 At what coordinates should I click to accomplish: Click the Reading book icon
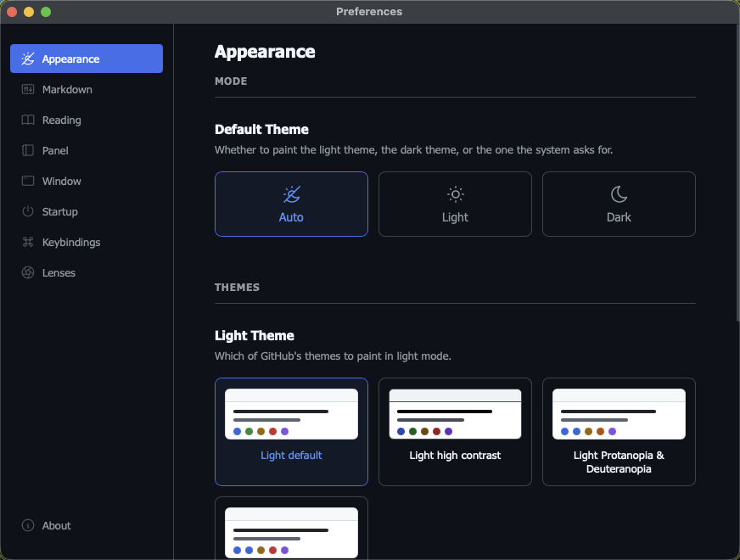pos(28,120)
